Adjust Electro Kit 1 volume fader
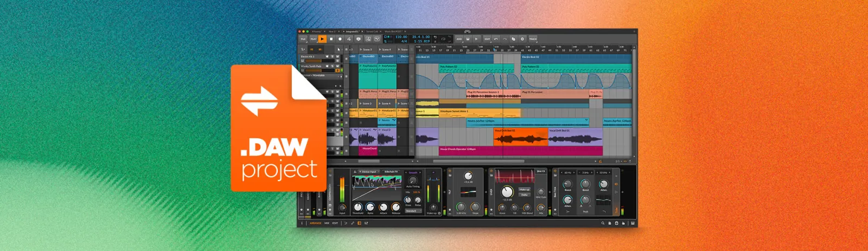 coord(319,61)
